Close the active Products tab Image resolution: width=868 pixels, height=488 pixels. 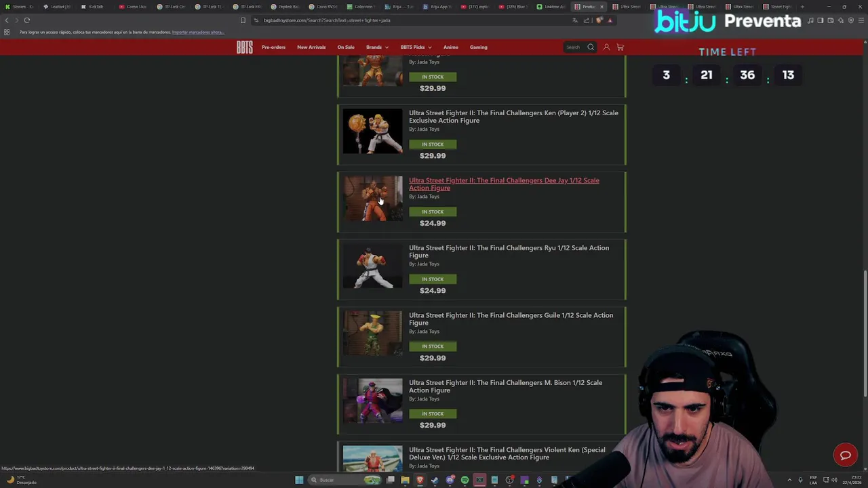pos(601,7)
